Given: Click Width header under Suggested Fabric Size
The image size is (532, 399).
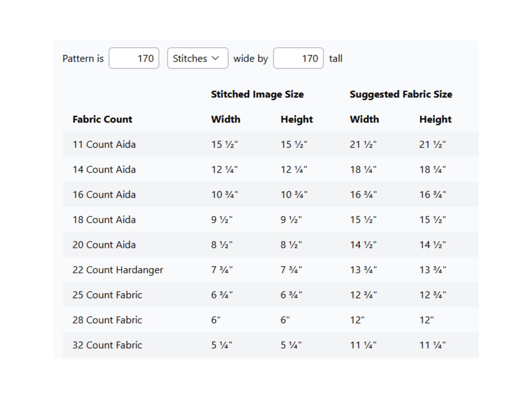Looking at the screenshot, I should tap(364, 119).
